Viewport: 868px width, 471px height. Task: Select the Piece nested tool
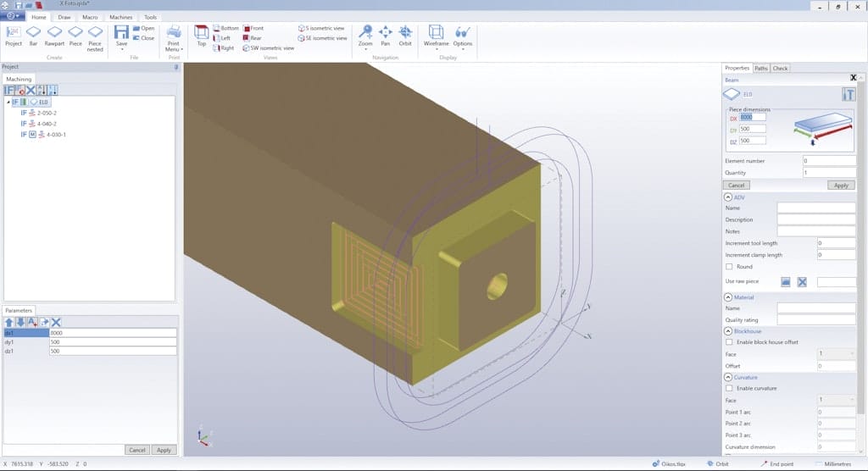[95, 35]
